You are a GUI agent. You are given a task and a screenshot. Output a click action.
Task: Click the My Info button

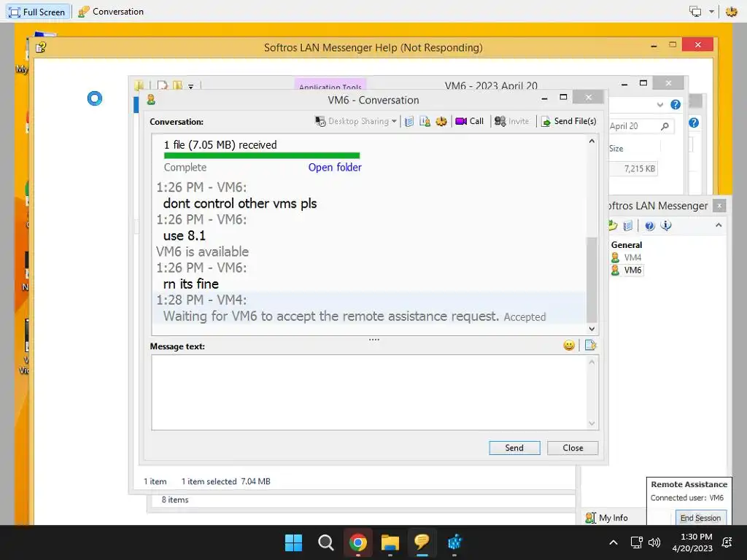(607, 518)
